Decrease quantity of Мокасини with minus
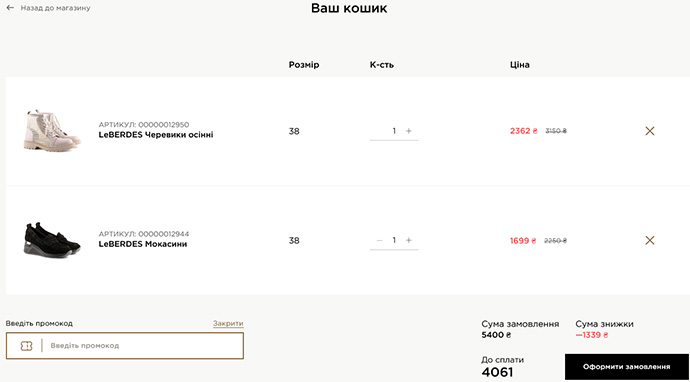The width and height of the screenshot is (690, 382). point(380,240)
